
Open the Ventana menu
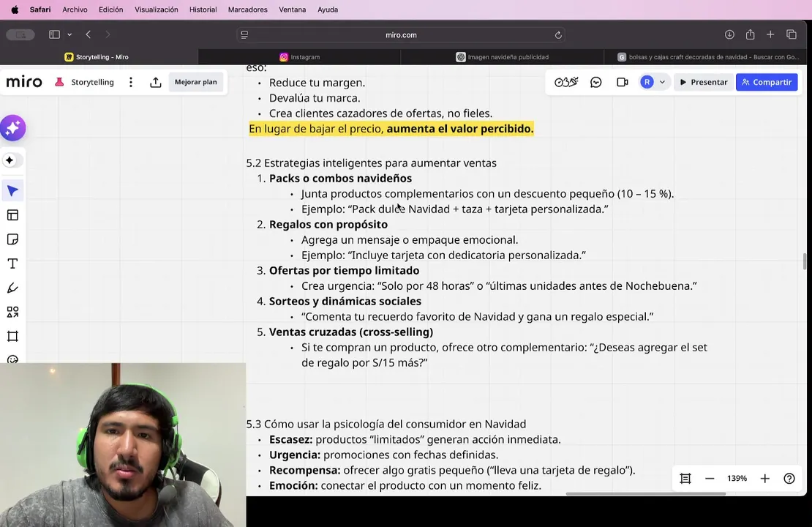(x=292, y=10)
